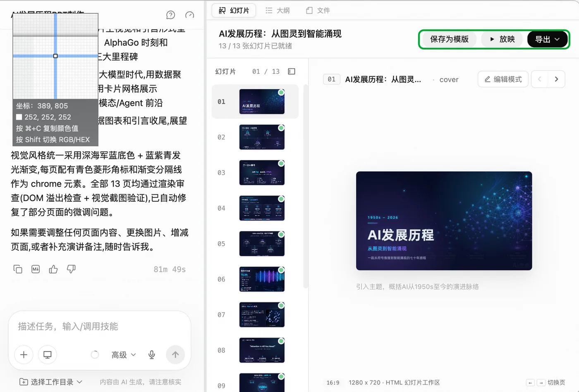Click the monitor icon button in input box
The height and width of the screenshot is (392, 579).
click(x=48, y=354)
